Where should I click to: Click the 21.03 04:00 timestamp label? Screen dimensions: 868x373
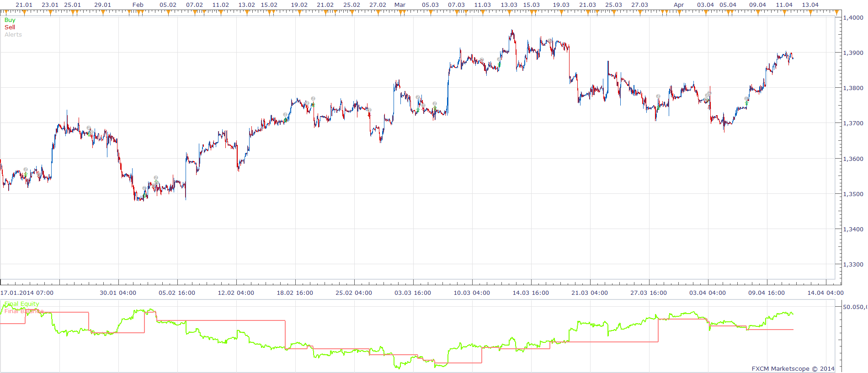pos(590,293)
